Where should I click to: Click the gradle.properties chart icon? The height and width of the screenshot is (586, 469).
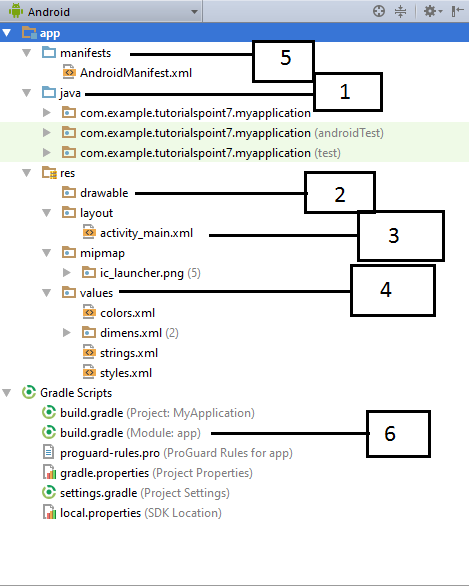[x=49, y=472]
